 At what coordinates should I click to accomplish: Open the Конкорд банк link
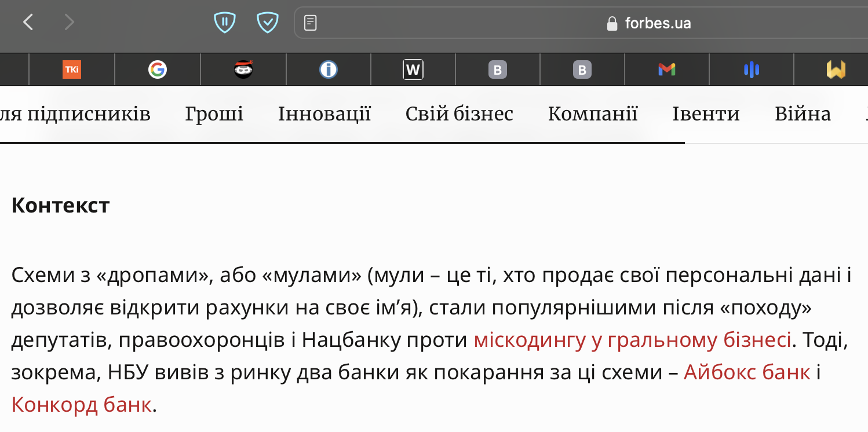click(x=82, y=404)
